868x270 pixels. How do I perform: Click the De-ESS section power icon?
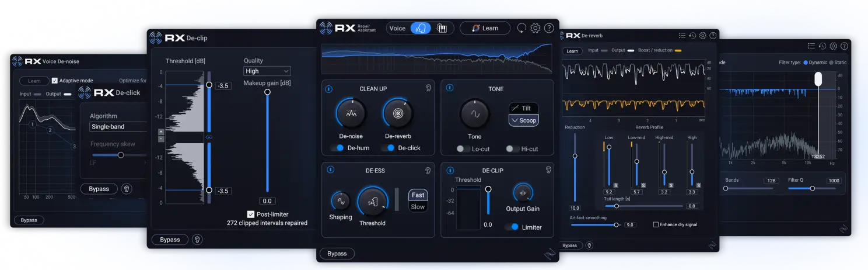[x=330, y=170]
